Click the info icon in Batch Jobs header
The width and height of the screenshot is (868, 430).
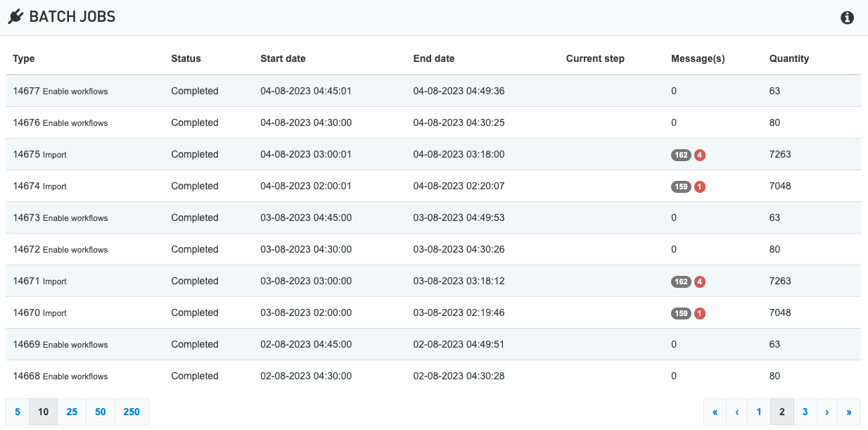click(x=848, y=18)
